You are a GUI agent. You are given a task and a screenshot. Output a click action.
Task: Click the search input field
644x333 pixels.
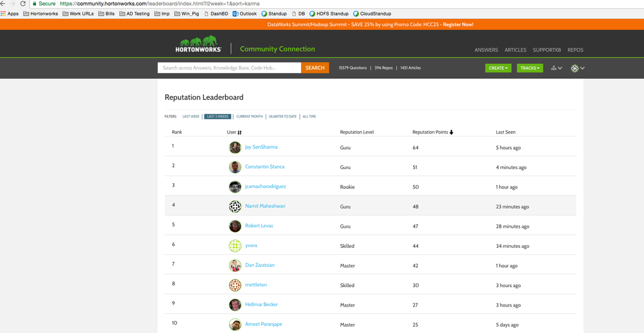(229, 68)
